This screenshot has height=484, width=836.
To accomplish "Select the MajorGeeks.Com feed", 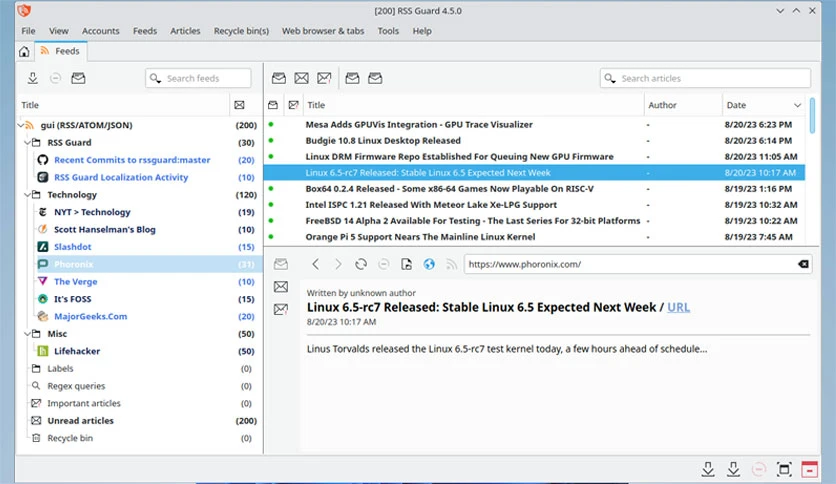I will tap(91, 316).
